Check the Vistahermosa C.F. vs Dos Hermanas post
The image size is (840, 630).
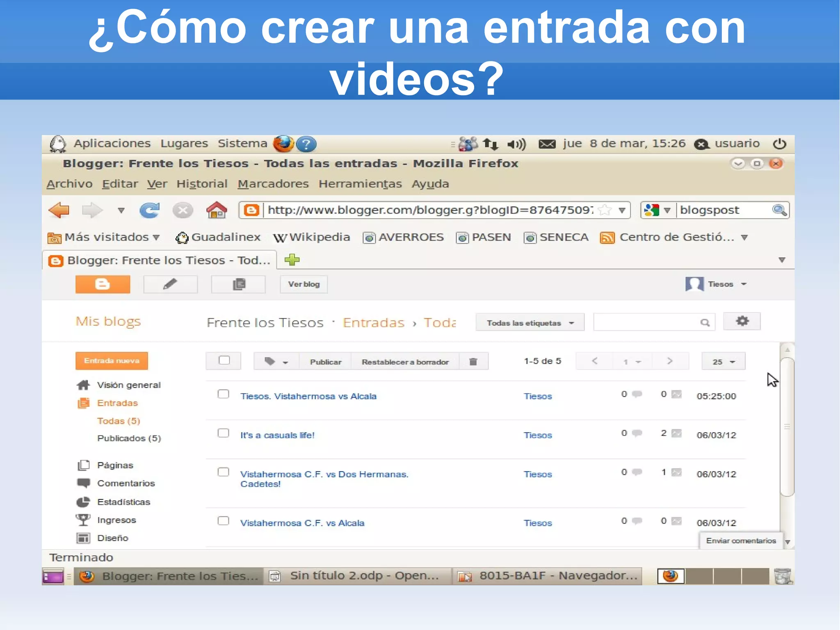pyautogui.click(x=223, y=472)
